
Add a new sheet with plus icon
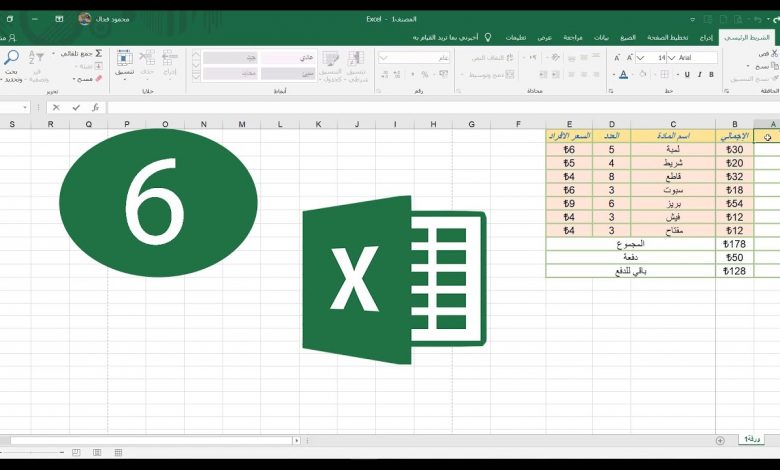(x=720, y=440)
